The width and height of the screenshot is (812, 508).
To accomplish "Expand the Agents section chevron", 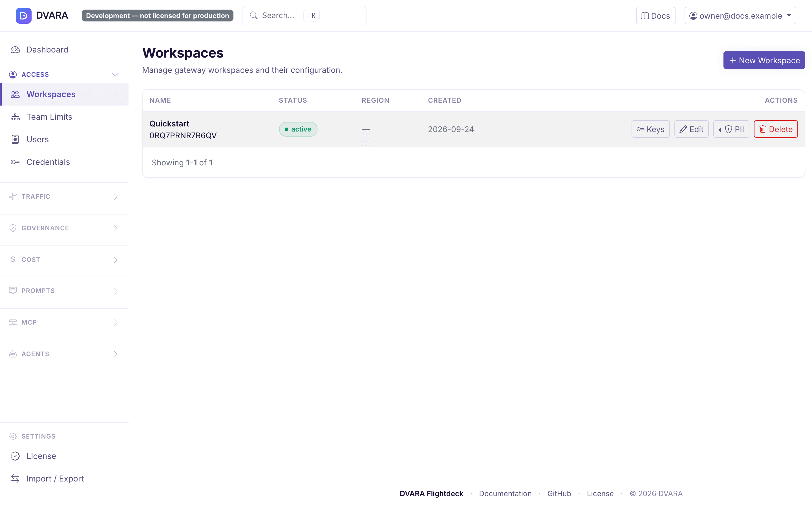I will tap(115, 354).
